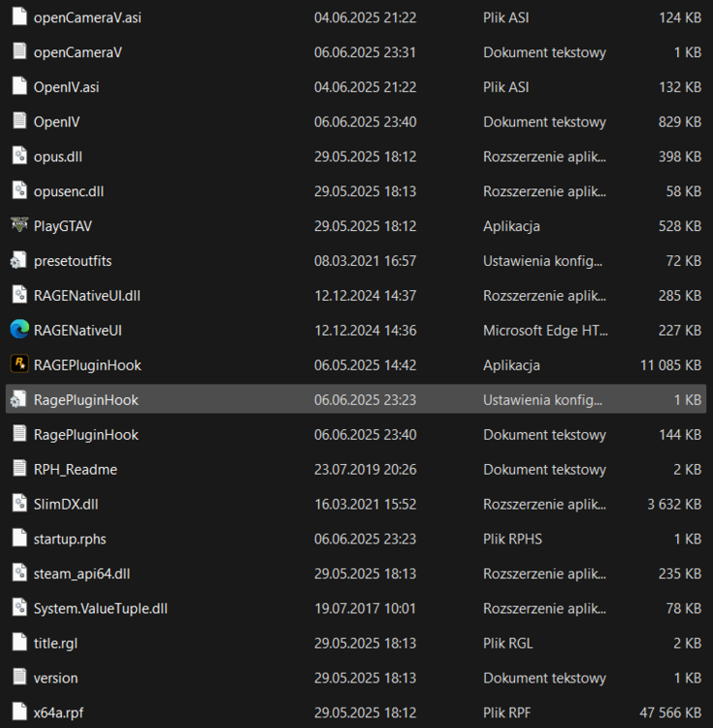The width and height of the screenshot is (713, 728).
Task: Click the presetoutfits file name
Action: tap(73, 261)
